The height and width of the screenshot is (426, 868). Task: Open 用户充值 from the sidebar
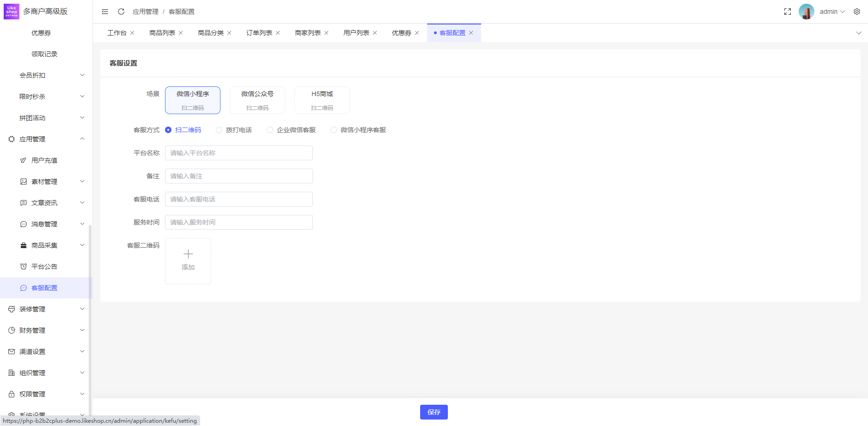pyautogui.click(x=44, y=160)
